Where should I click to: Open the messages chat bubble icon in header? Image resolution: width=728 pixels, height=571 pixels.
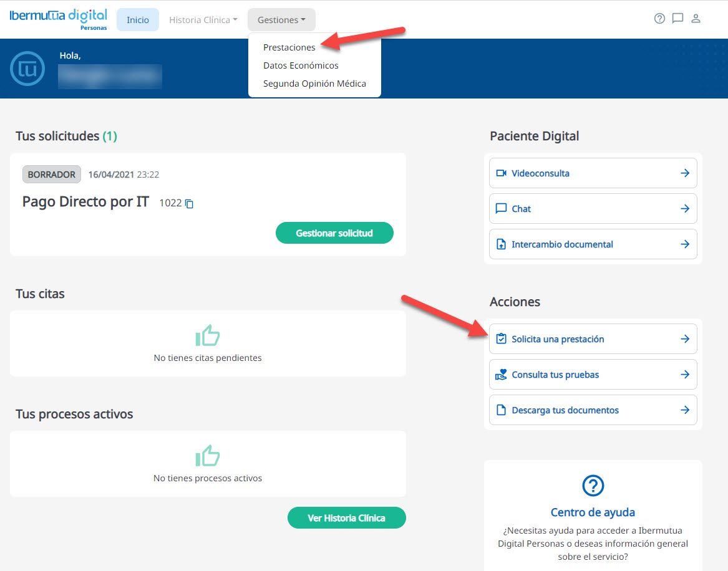pos(677,19)
